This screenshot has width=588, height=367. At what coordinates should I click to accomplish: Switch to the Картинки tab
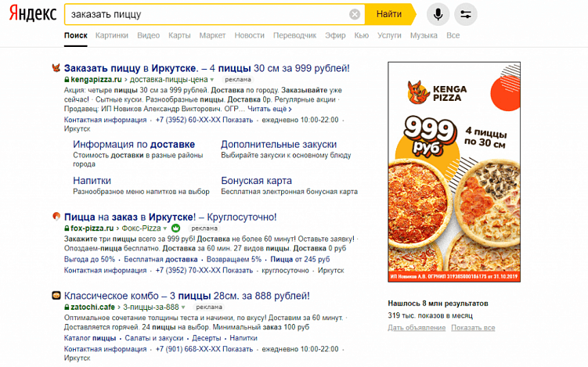(x=112, y=35)
